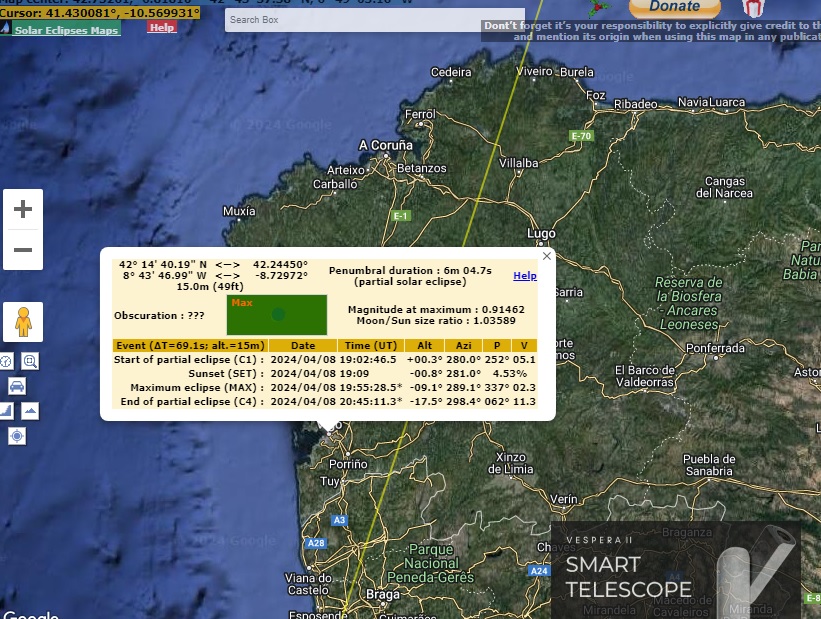Close the eclipse info popup
This screenshot has height=619, width=821.
click(547, 256)
